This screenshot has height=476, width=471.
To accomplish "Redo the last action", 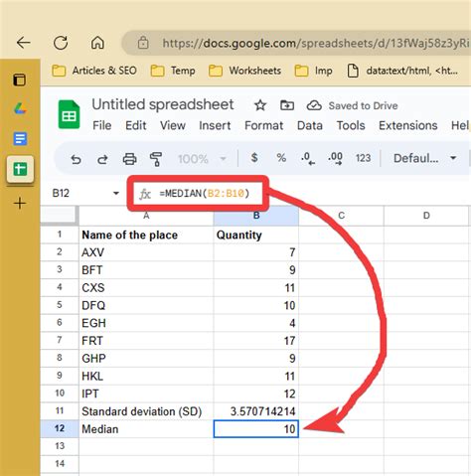I will click(102, 159).
